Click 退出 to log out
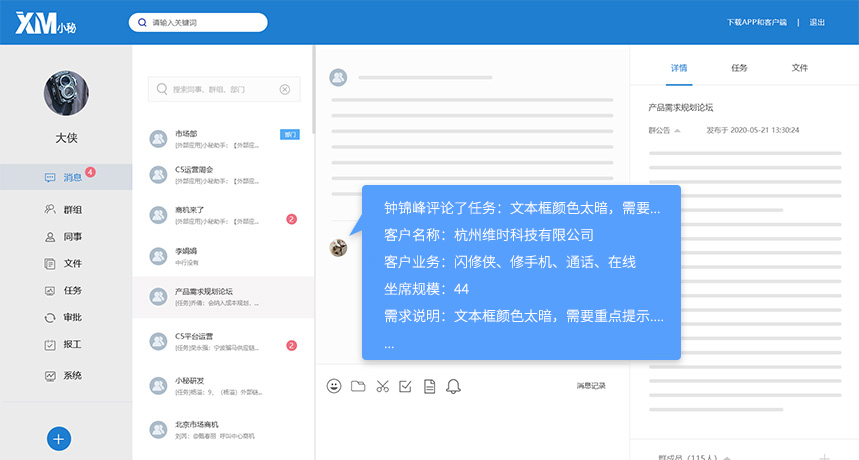This screenshot has height=460, width=859. tap(817, 22)
